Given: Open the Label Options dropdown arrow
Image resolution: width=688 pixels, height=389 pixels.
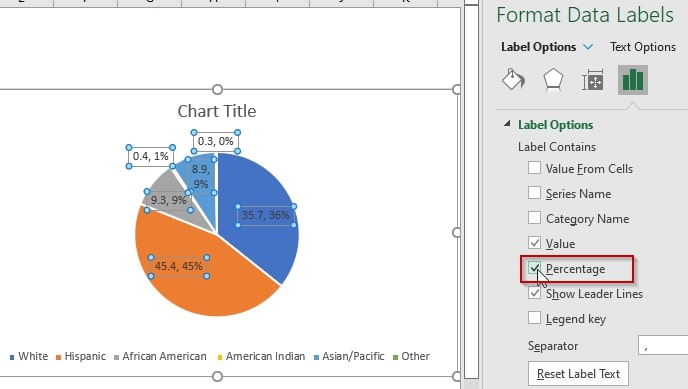Looking at the screenshot, I should 588,46.
